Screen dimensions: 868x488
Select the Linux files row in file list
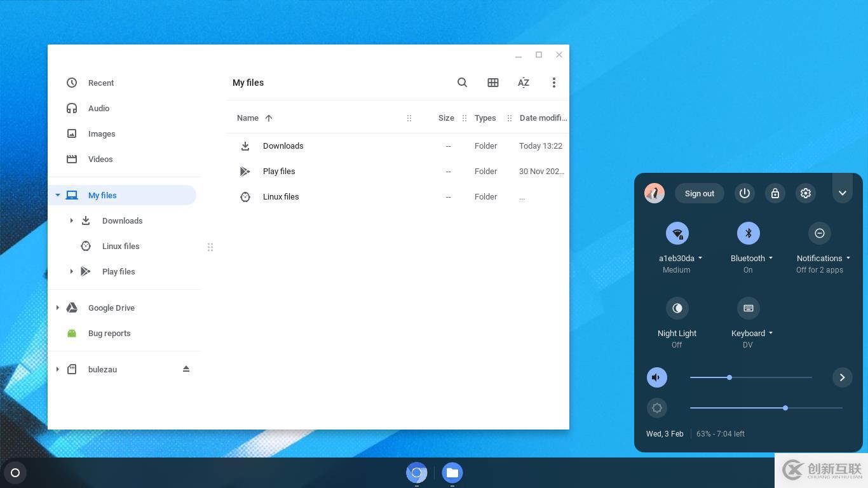(x=398, y=197)
